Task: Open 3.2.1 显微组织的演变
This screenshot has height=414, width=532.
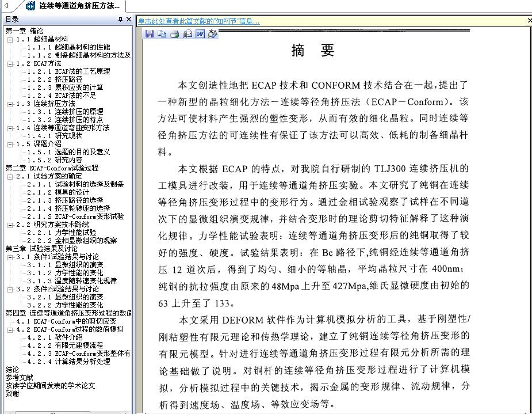Action: click(65, 297)
